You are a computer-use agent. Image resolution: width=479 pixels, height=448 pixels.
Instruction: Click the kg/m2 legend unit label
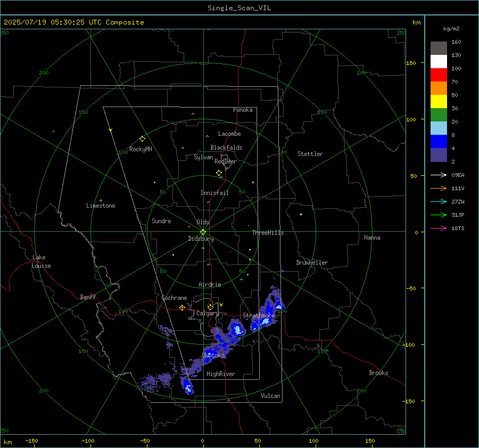451,29
